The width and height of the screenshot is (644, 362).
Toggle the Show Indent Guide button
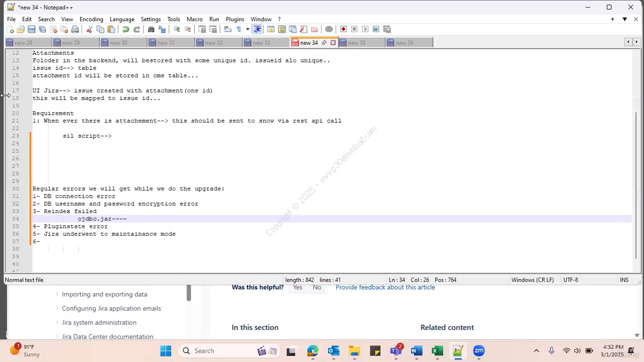[x=257, y=29]
